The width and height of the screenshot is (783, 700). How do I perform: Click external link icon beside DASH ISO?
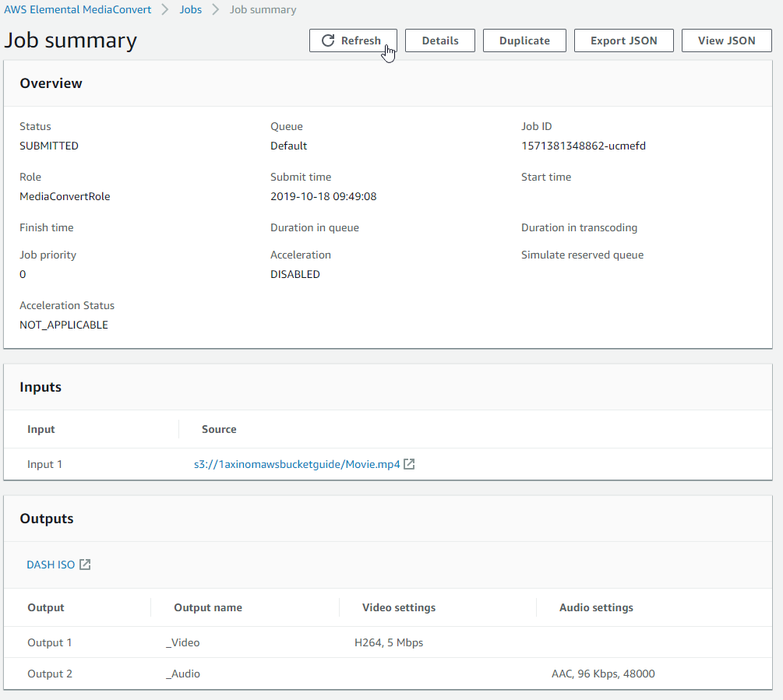(x=85, y=565)
